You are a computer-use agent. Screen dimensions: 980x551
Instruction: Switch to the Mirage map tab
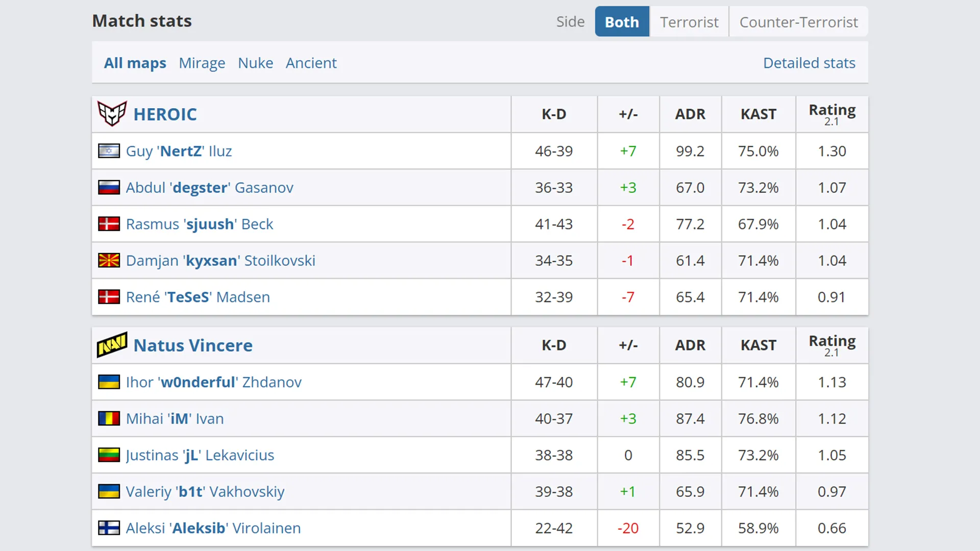(202, 62)
